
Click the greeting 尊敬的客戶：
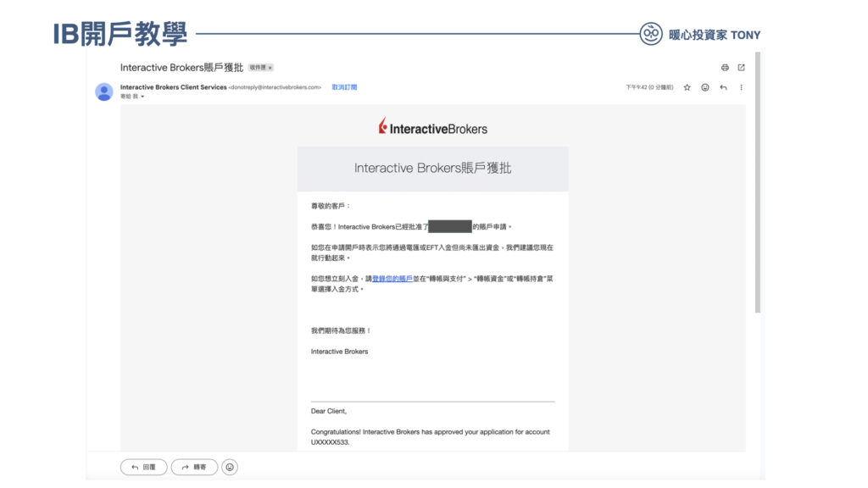click(331, 206)
